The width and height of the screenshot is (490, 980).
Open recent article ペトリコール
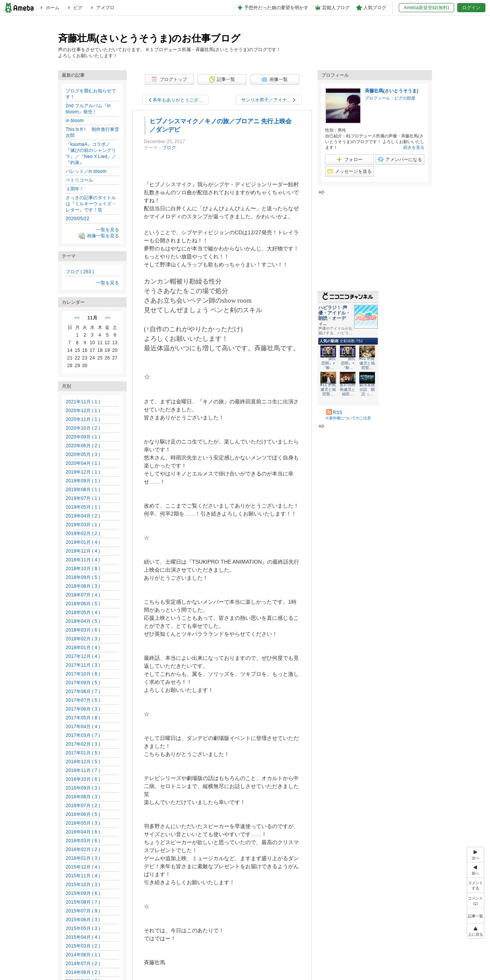(79, 180)
